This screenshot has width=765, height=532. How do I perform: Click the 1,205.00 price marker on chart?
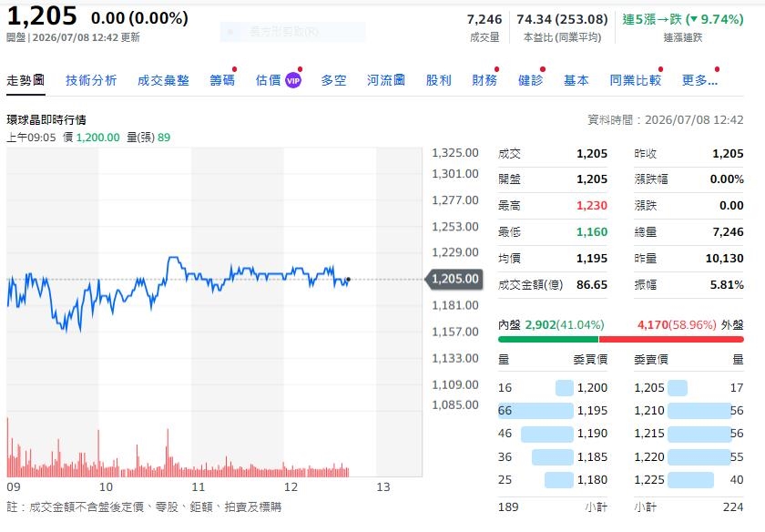[454, 279]
